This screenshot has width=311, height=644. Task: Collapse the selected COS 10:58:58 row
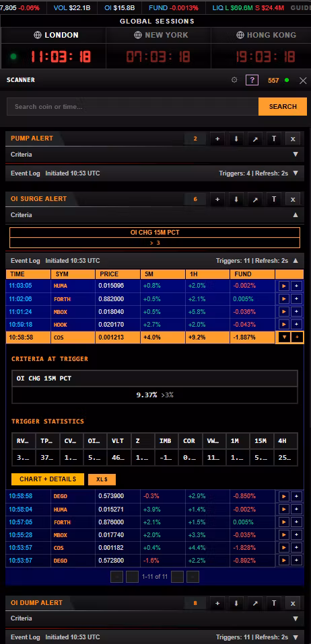click(284, 337)
